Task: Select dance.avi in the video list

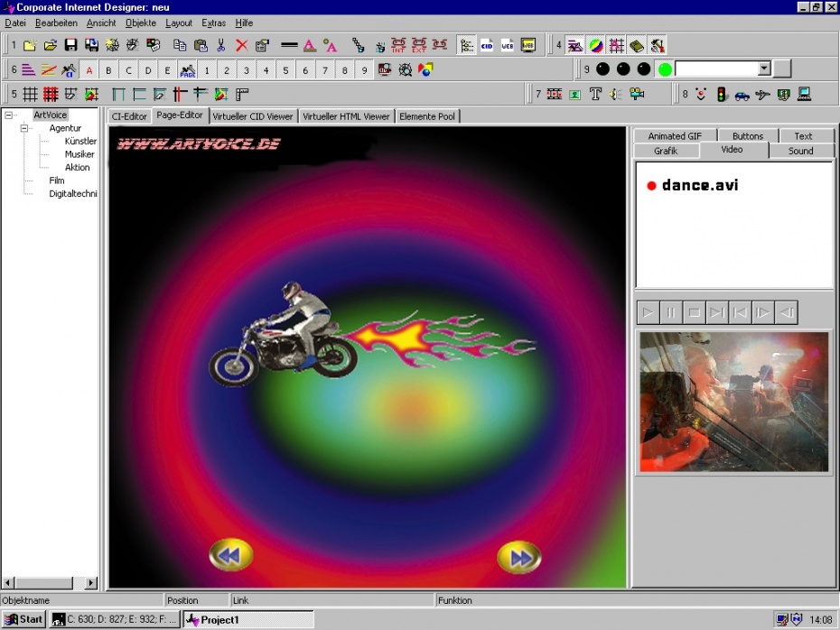Action: pyautogui.click(x=700, y=185)
